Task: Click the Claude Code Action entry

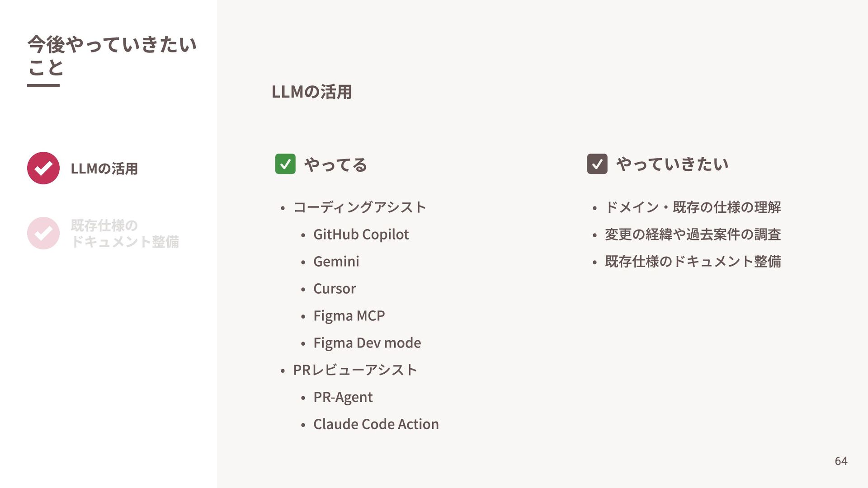Action: 376,424
